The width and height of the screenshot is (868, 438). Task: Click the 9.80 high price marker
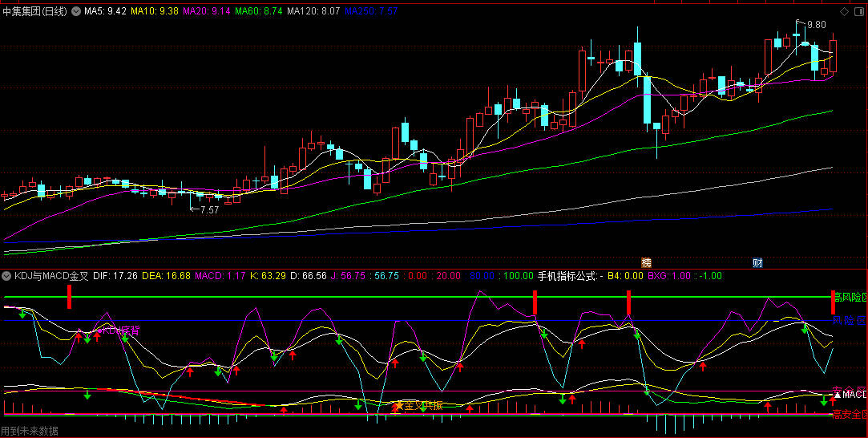click(x=816, y=25)
